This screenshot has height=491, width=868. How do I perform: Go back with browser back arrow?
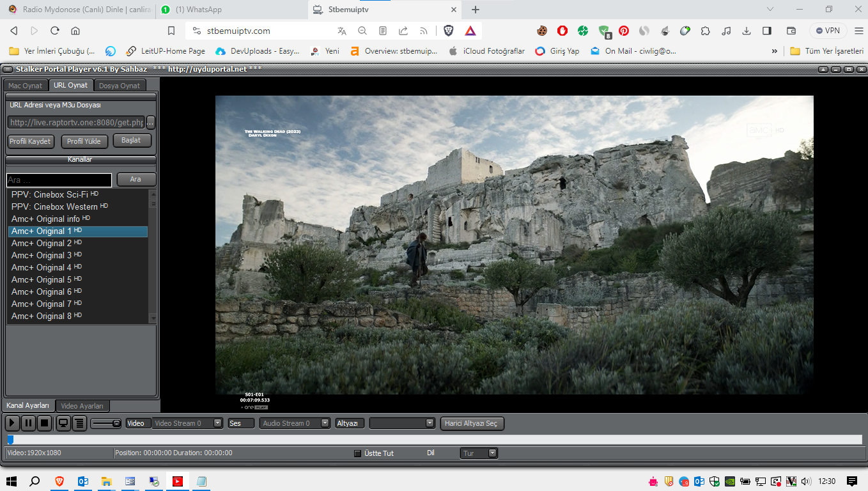tap(14, 31)
